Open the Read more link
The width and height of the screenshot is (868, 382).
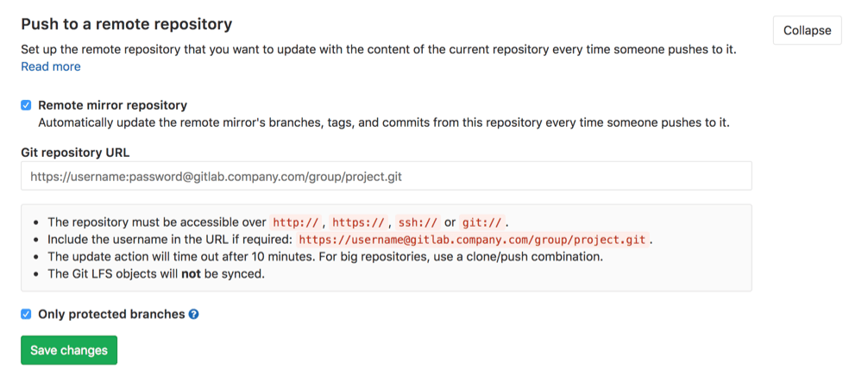pyautogui.click(x=51, y=66)
